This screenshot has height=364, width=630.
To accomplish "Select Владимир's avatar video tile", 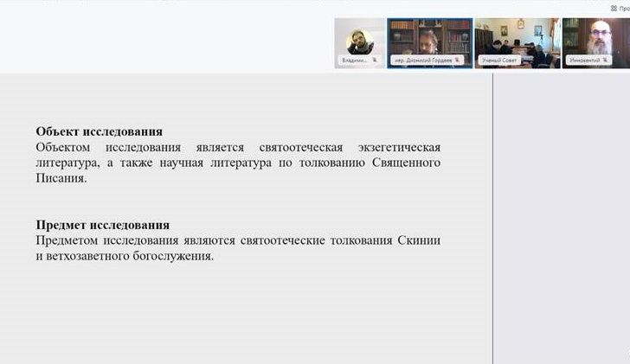I will click(359, 39).
